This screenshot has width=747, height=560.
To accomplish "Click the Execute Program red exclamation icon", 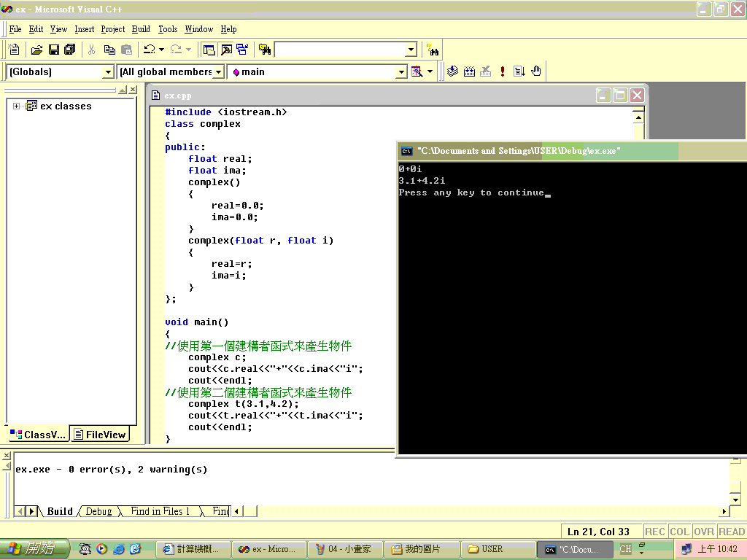I will [503, 71].
